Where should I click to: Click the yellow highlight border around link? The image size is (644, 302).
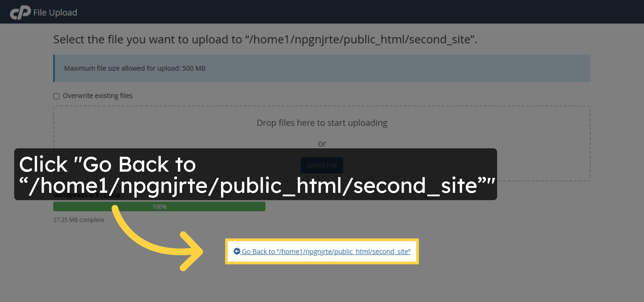click(322, 240)
